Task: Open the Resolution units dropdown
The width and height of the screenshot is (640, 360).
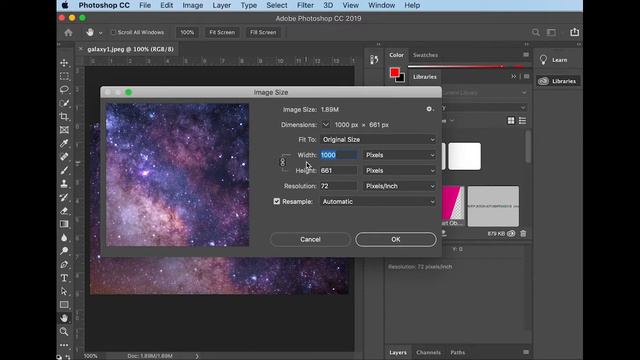Action: click(400, 186)
